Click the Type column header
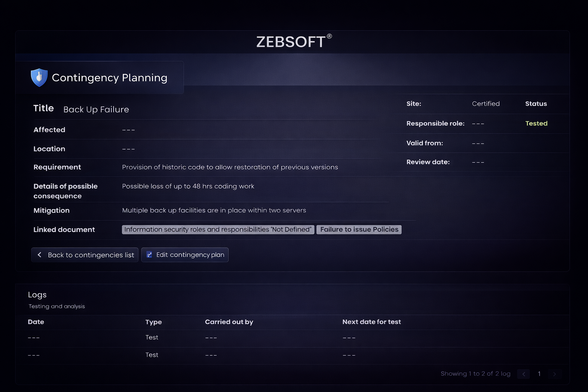The height and width of the screenshot is (392, 588). click(154, 322)
